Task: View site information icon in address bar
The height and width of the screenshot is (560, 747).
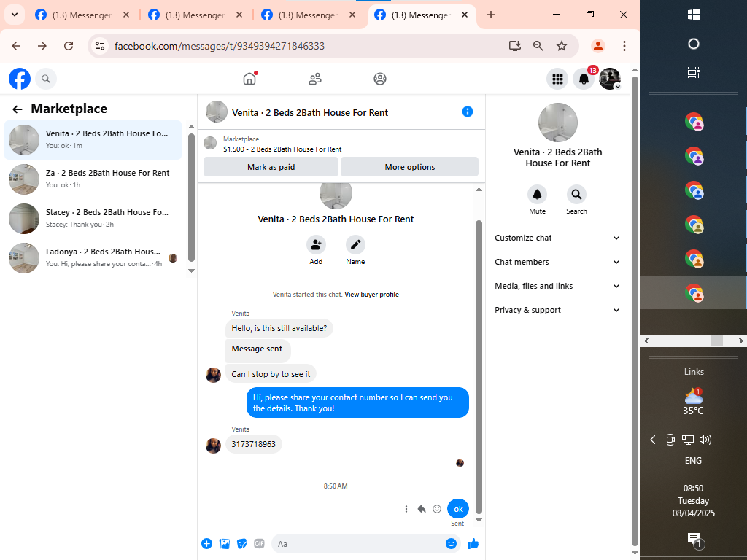Action: tap(99, 46)
